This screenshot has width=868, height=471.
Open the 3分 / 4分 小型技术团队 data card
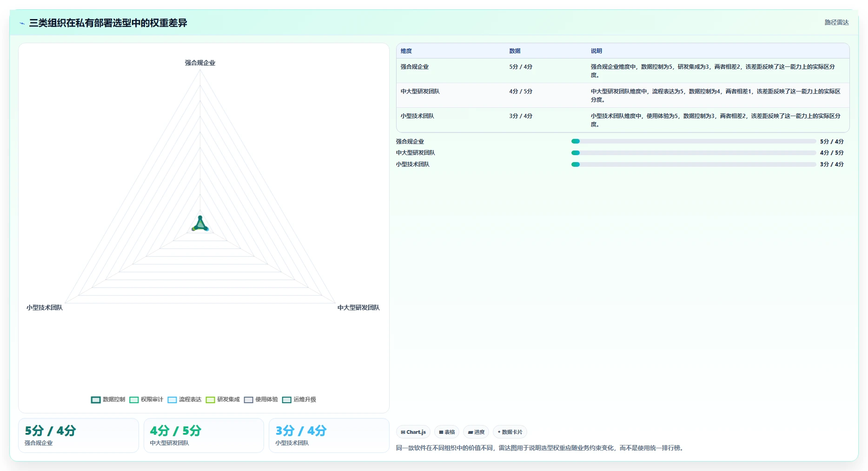click(x=329, y=435)
